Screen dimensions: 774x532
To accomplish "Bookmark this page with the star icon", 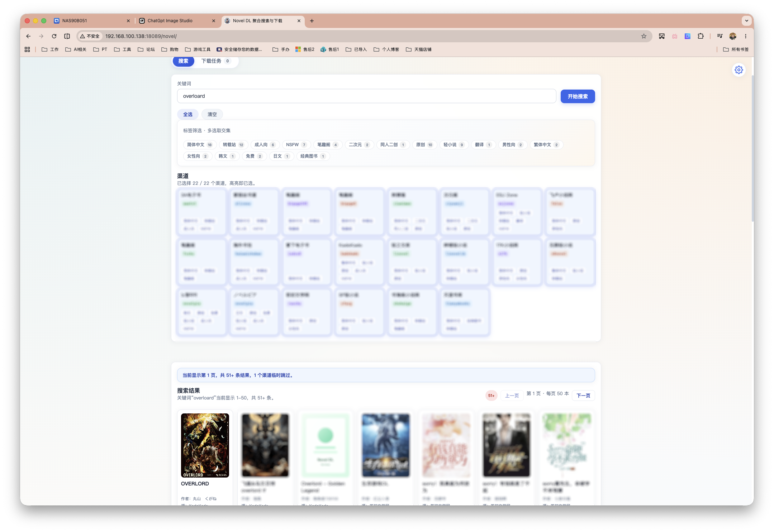I will pyautogui.click(x=644, y=36).
